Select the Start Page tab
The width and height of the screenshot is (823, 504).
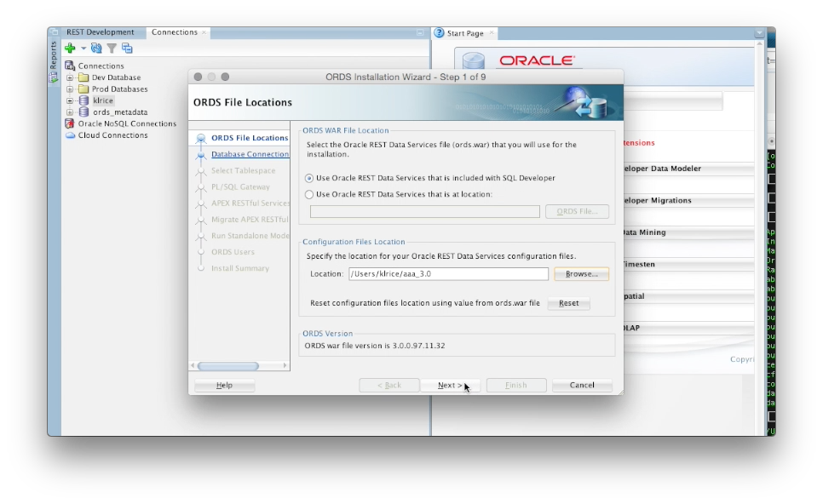click(465, 33)
